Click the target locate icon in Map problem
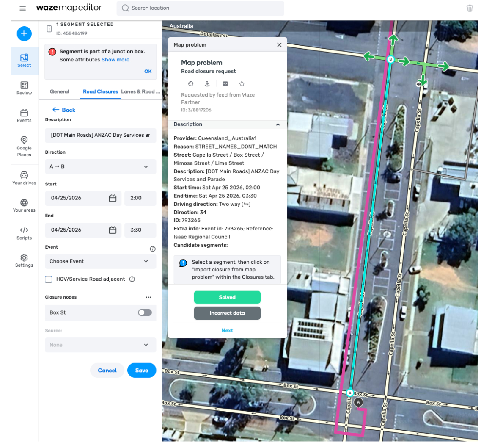Viewport: 484px width, 448px height. [x=191, y=84]
